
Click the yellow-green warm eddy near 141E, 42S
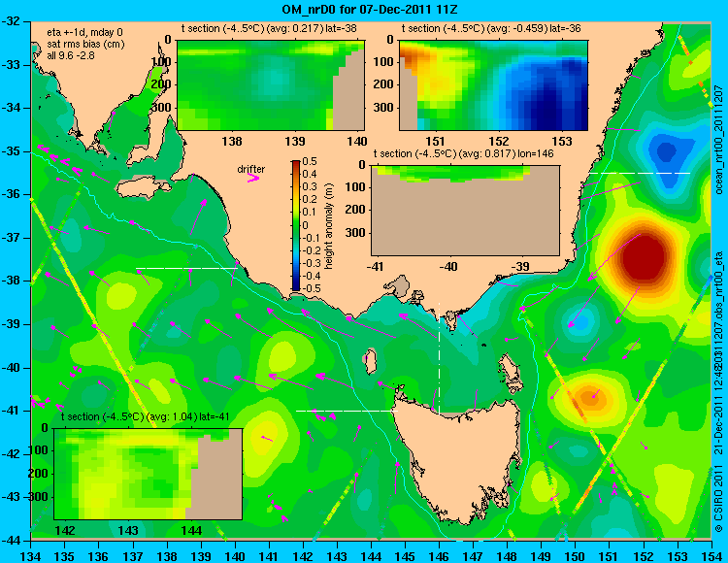tap(265, 439)
